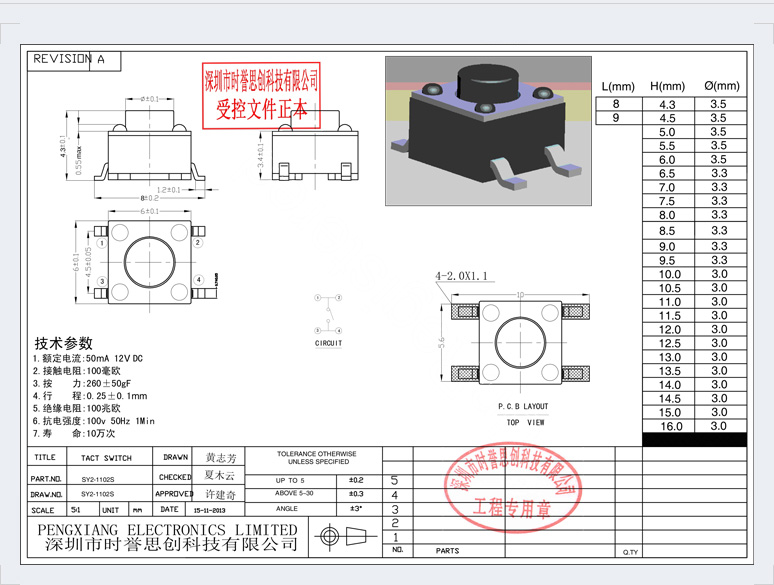Click the 4-2.0X1.1 pad dimension label
The width and height of the screenshot is (774, 585).
pyautogui.click(x=461, y=276)
